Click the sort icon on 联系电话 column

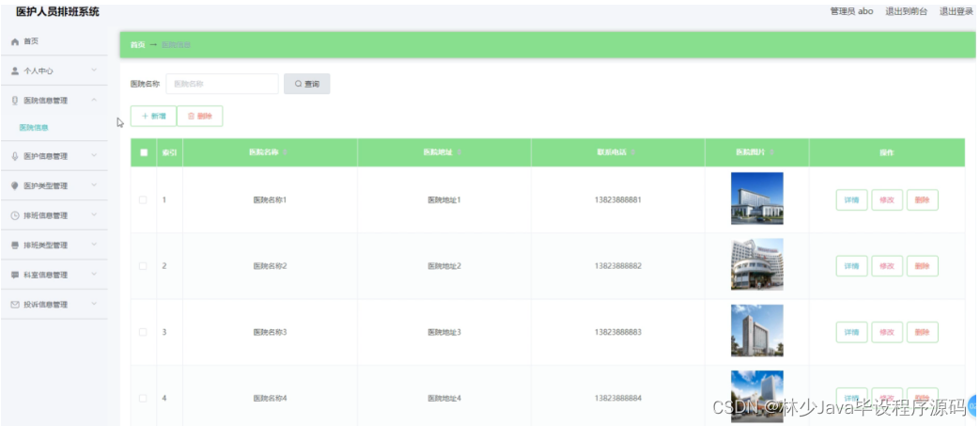click(x=633, y=153)
